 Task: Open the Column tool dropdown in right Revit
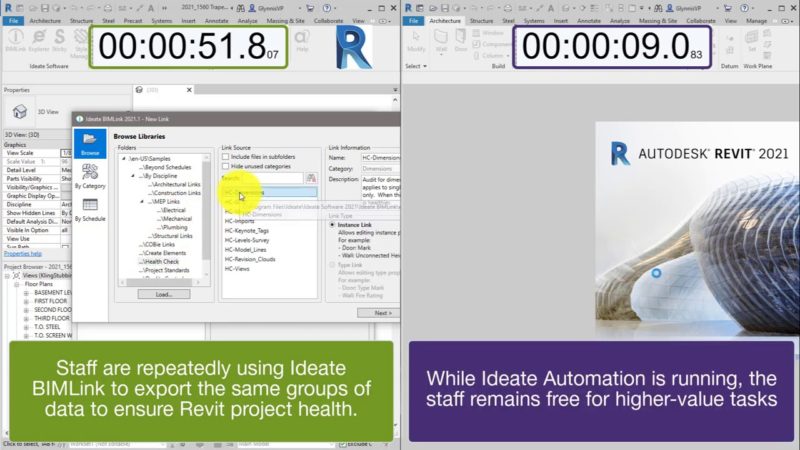(508, 56)
